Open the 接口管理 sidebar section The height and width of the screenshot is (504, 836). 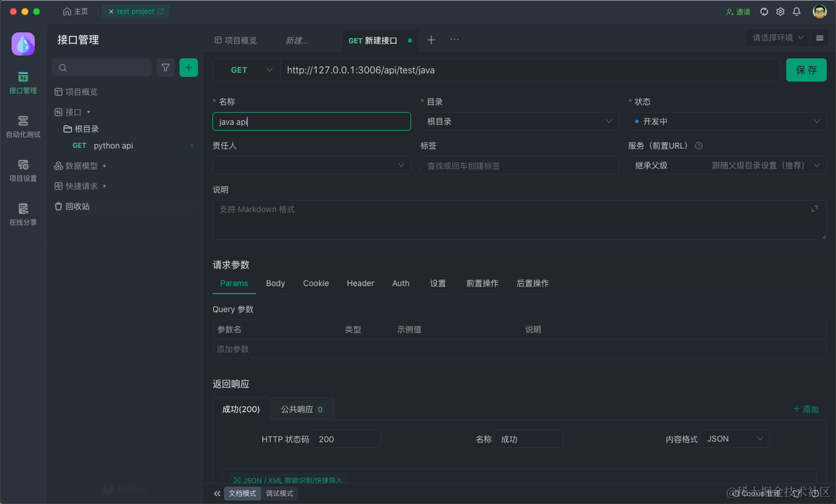pyautogui.click(x=23, y=83)
